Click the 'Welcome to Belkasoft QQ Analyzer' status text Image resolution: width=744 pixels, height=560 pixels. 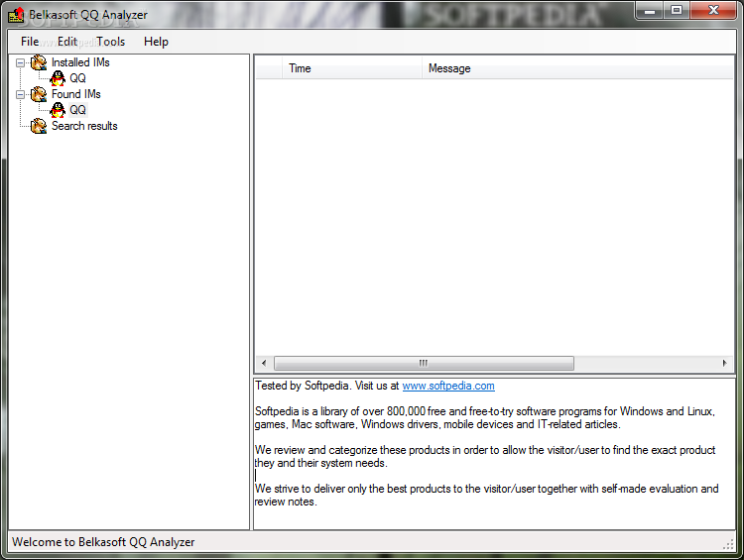point(103,542)
